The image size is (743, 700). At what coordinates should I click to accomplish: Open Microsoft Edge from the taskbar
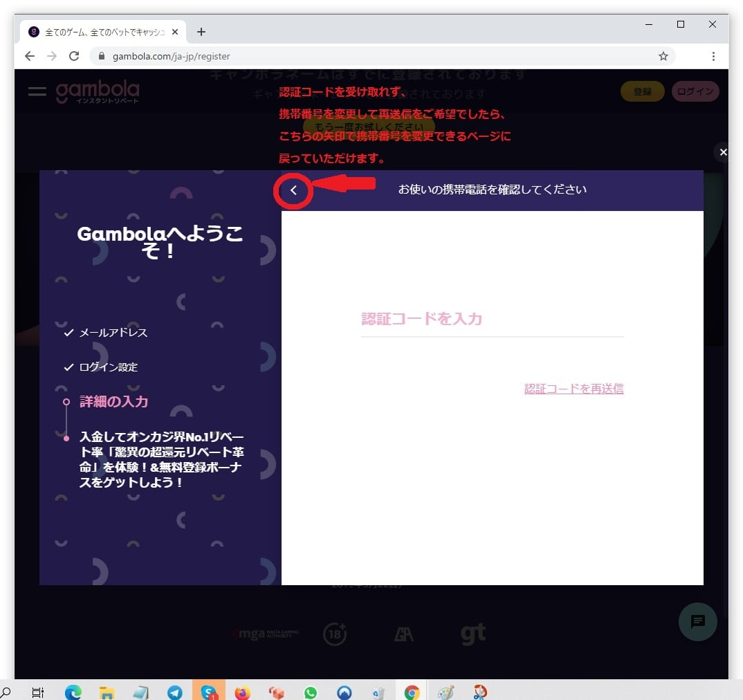point(73,692)
